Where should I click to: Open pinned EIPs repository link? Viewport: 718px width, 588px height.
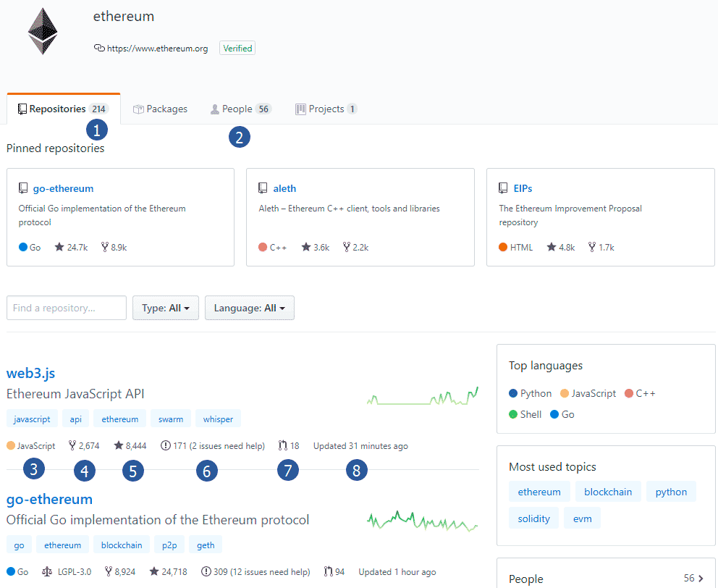click(x=523, y=188)
